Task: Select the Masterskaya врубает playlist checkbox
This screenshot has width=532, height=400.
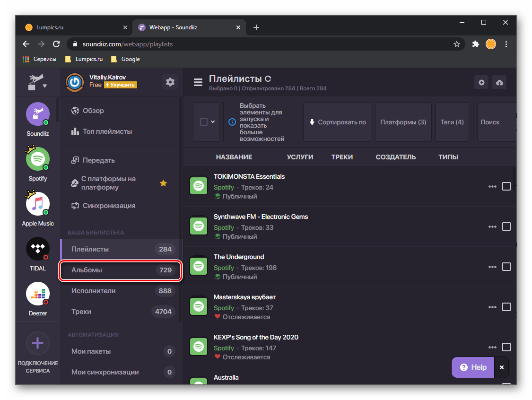Action: [506, 307]
